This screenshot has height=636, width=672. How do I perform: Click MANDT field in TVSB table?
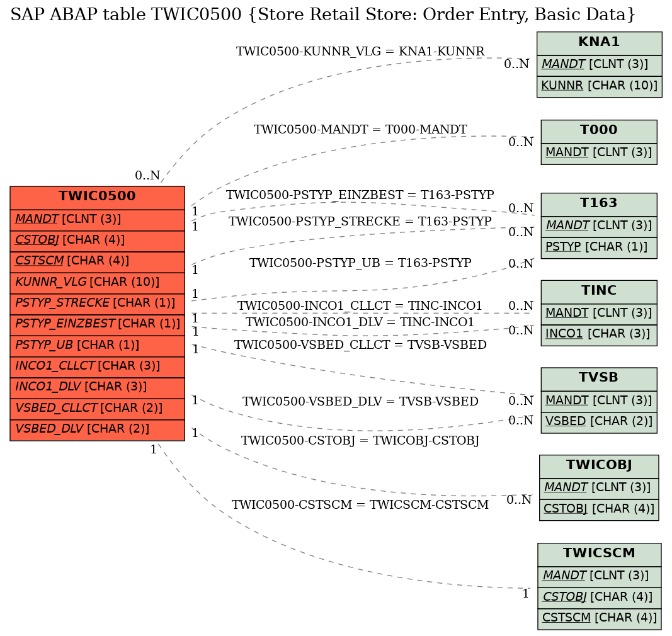tap(599, 400)
